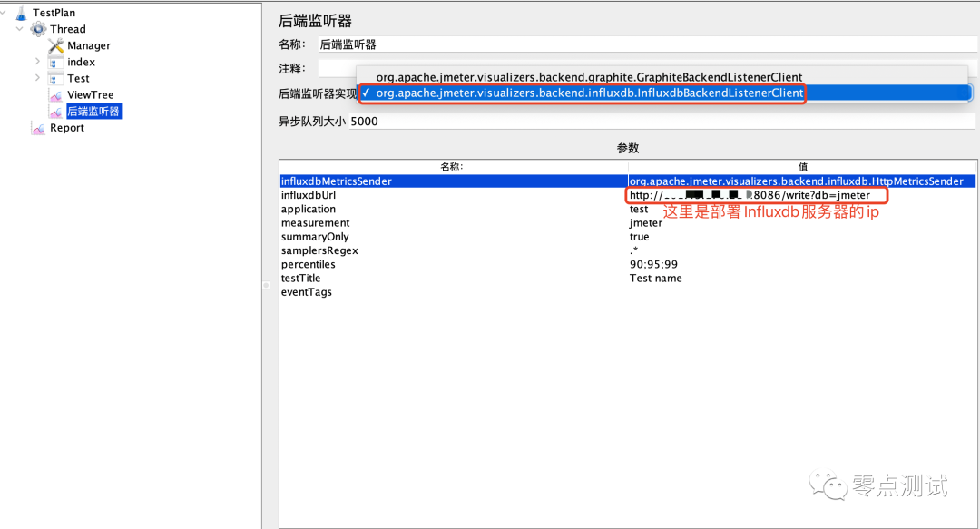Select the Report node label
This screenshot has height=529, width=980.
pos(67,128)
